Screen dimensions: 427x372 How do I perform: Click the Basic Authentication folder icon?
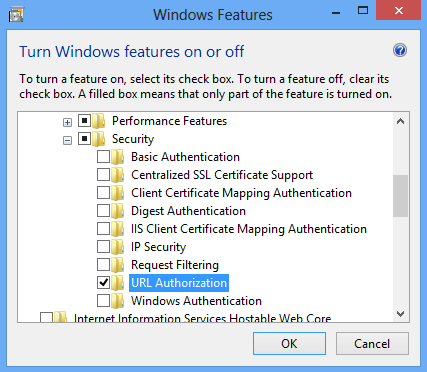pyautogui.click(x=117, y=157)
